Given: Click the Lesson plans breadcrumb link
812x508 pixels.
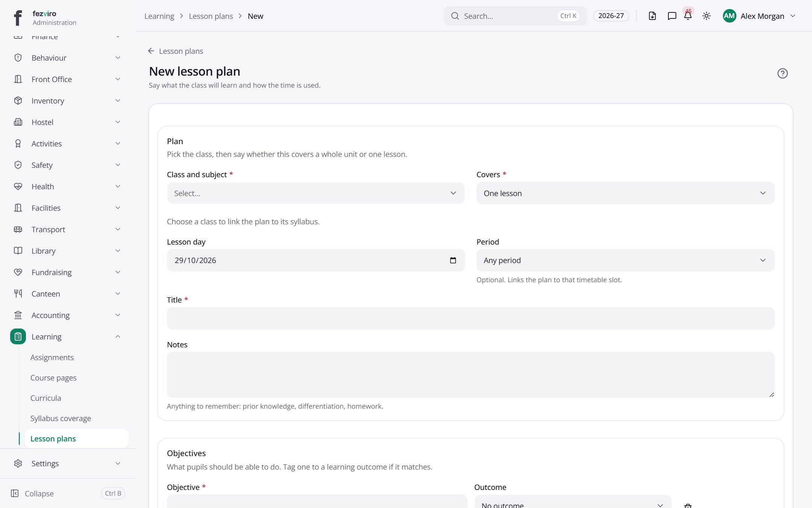Looking at the screenshot, I should pyautogui.click(x=211, y=16).
